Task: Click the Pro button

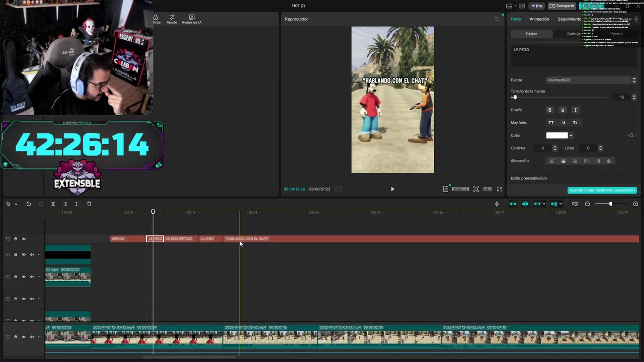Action: [x=537, y=6]
